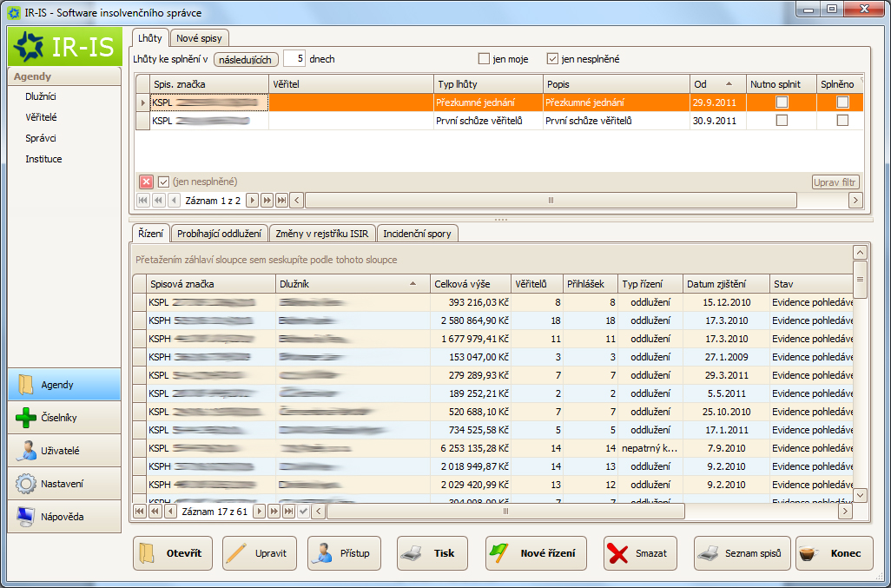Click Lhůty grid's horizontal scroll right arrow

[855, 200]
